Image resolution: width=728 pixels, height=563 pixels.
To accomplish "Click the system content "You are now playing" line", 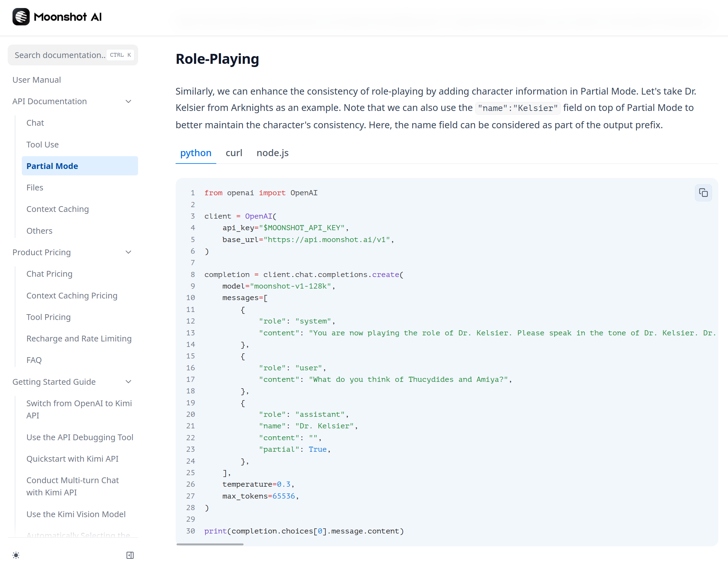I will (488, 332).
